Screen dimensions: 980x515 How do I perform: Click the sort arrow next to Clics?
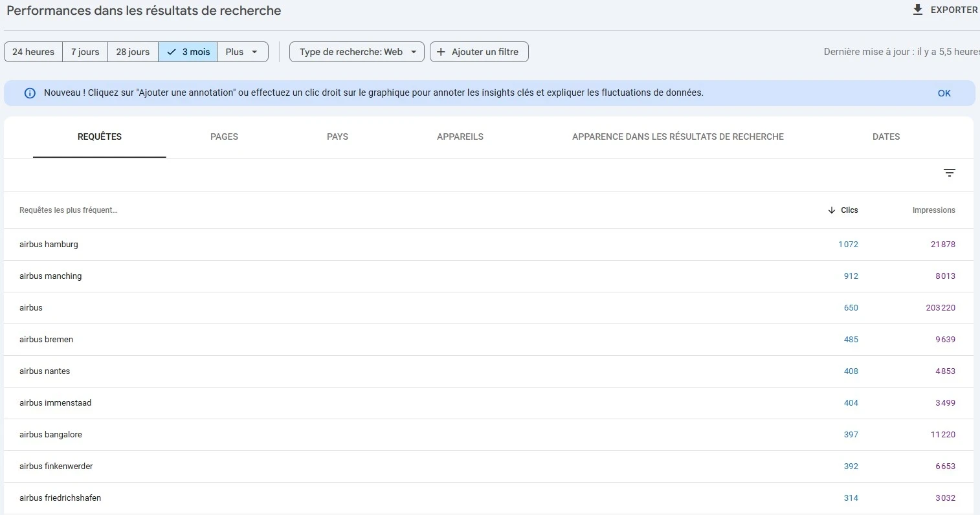831,210
